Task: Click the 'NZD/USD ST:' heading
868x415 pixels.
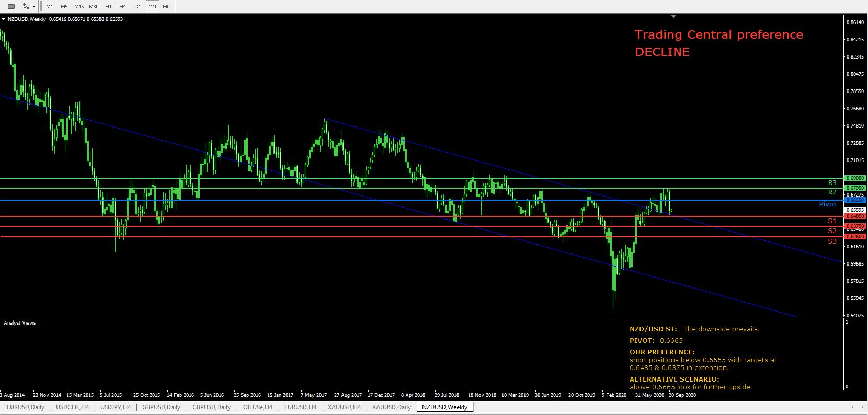Action: [653, 329]
